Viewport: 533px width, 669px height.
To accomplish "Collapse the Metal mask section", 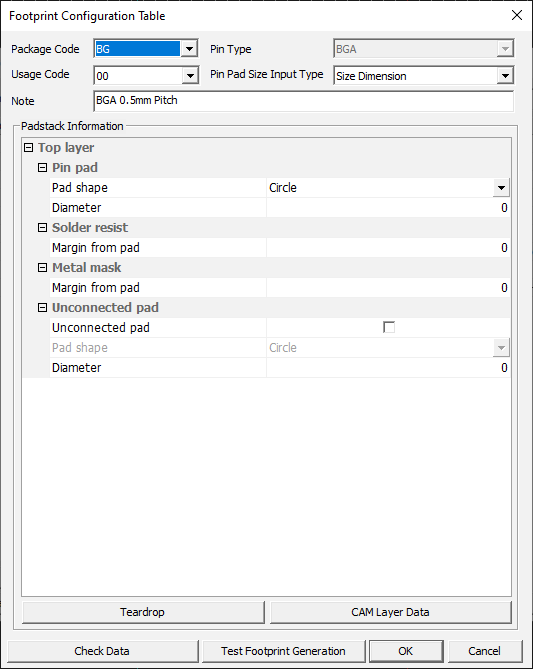I will [x=42, y=268].
